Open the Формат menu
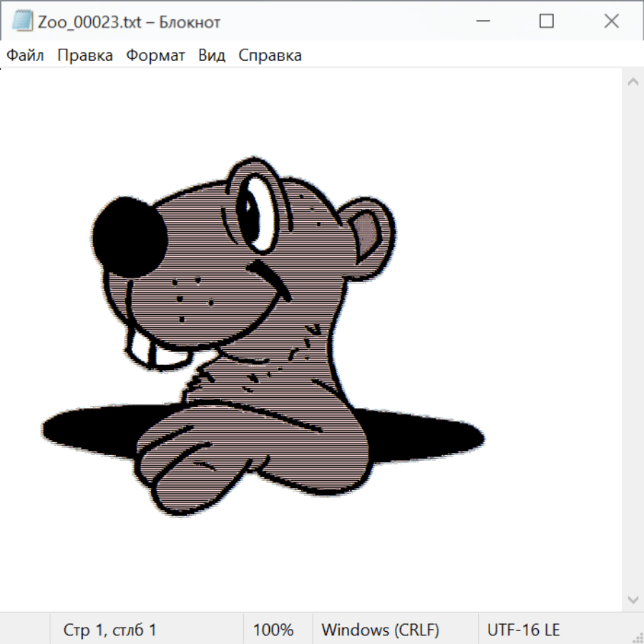 click(155, 56)
